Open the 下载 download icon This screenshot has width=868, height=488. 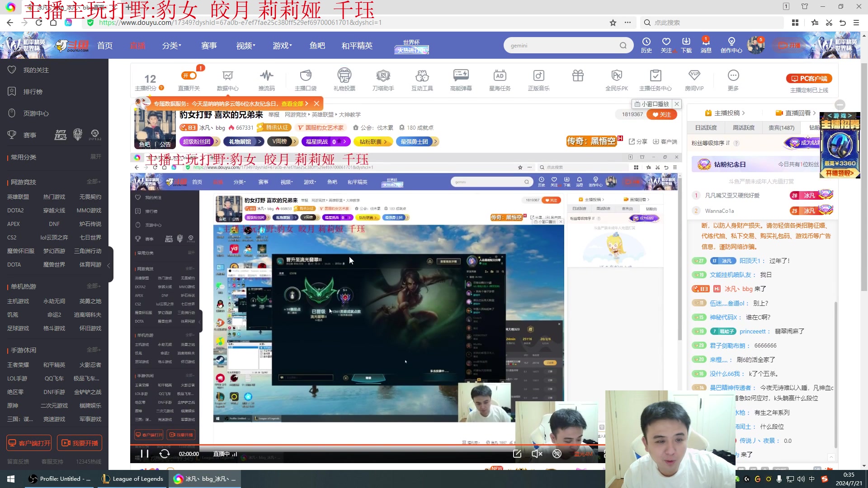point(686,45)
